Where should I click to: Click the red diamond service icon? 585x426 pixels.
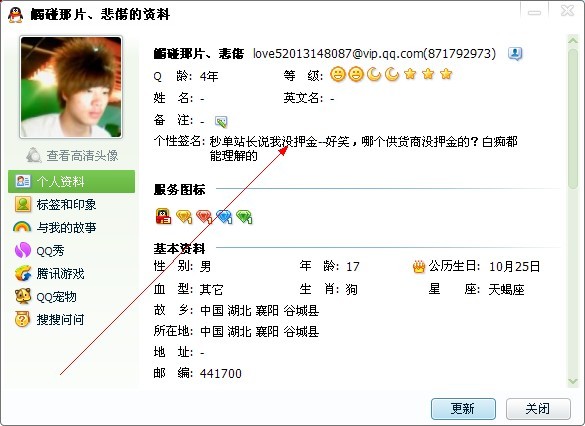tap(204, 217)
